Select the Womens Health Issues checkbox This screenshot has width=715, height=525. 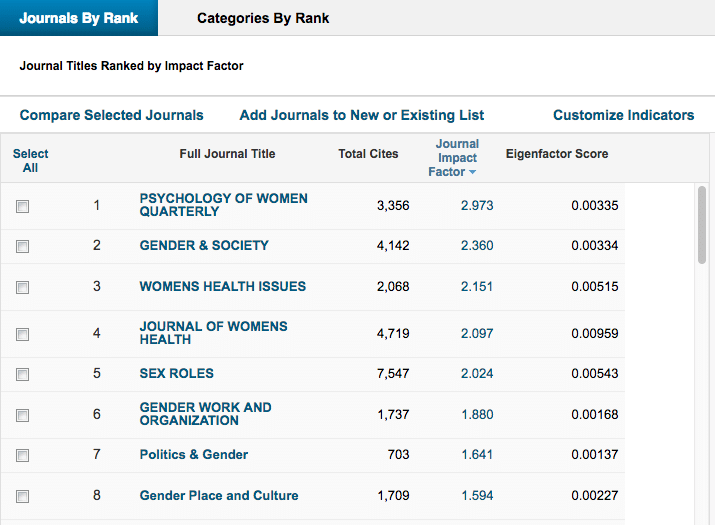coord(23,287)
